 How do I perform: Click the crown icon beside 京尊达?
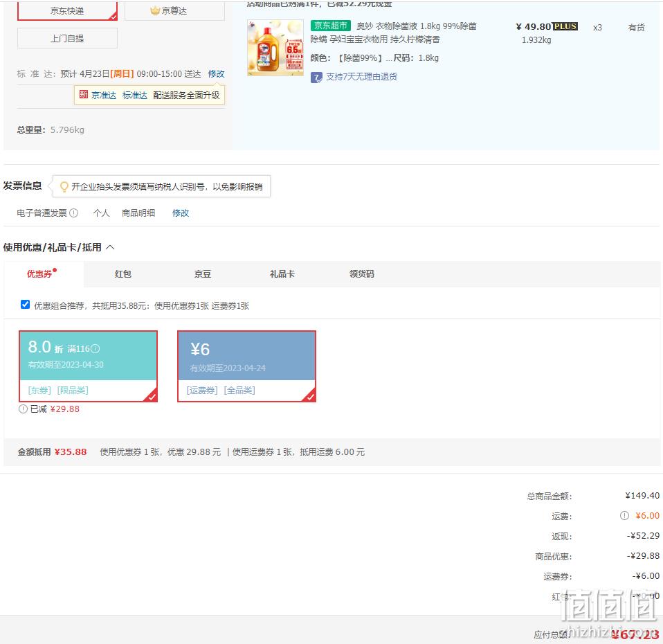tap(155, 10)
